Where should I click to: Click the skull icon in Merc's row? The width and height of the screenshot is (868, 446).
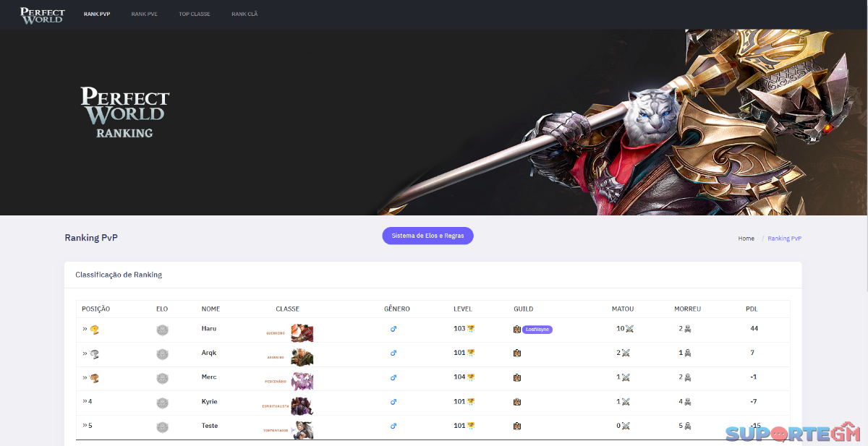pyautogui.click(x=688, y=377)
